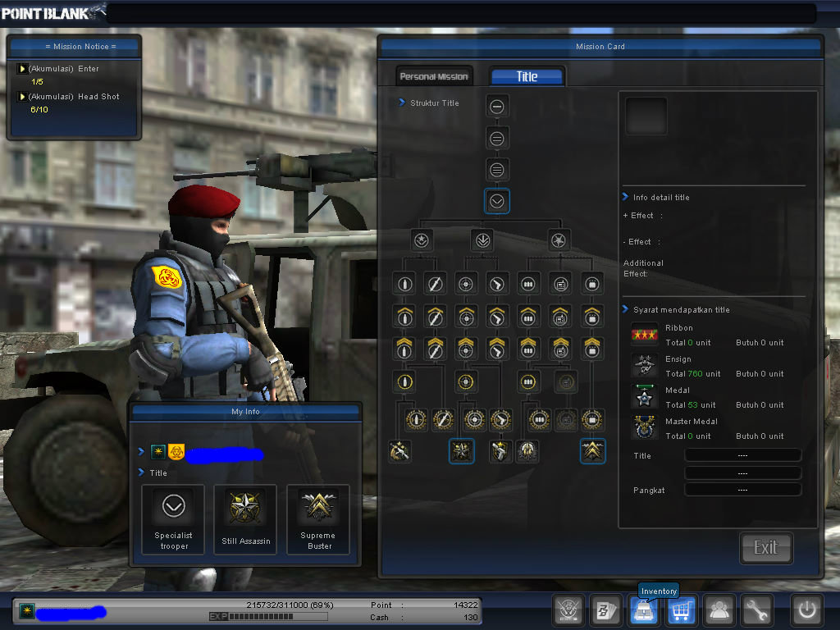The image size is (840, 630).
Task: Select laurel-wreath knife title icon
Action: pos(443,420)
